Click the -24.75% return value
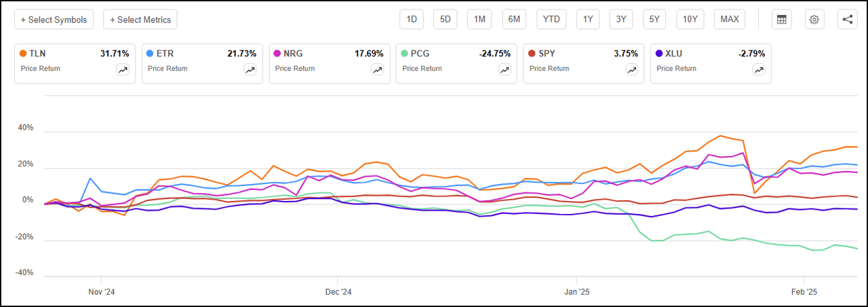 point(494,54)
